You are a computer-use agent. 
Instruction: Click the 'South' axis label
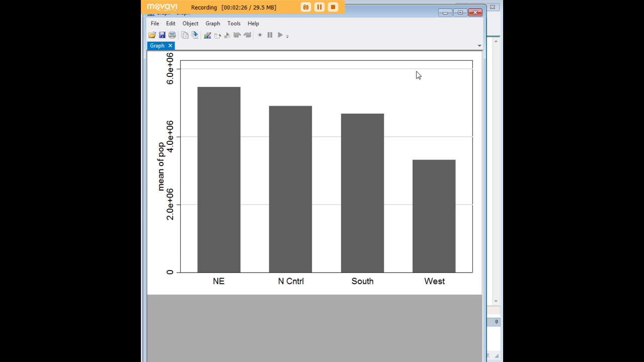(362, 281)
